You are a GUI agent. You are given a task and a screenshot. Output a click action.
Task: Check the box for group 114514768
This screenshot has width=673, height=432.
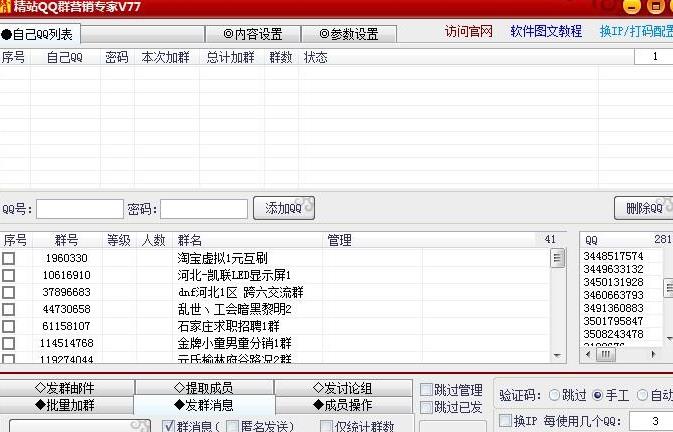9,343
